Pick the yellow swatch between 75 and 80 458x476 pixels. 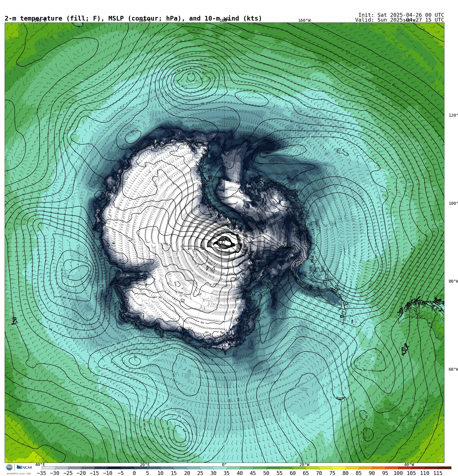tap(339, 468)
